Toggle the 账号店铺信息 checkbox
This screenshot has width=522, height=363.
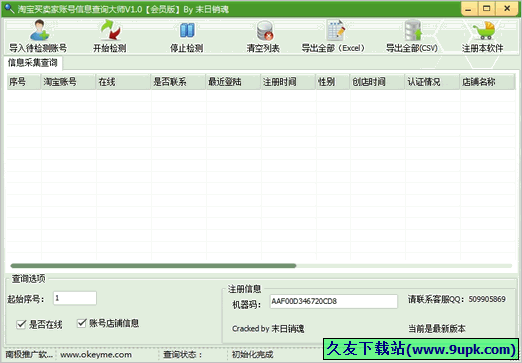81,323
